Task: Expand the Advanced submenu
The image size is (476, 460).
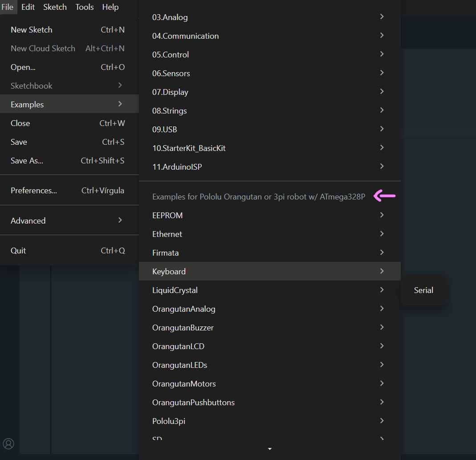Action: click(69, 220)
